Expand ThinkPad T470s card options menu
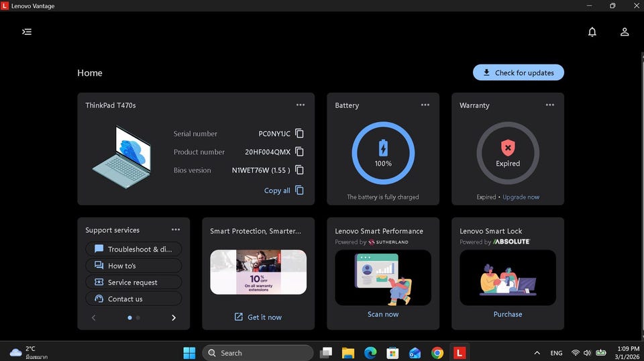This screenshot has width=644, height=361. point(301,105)
